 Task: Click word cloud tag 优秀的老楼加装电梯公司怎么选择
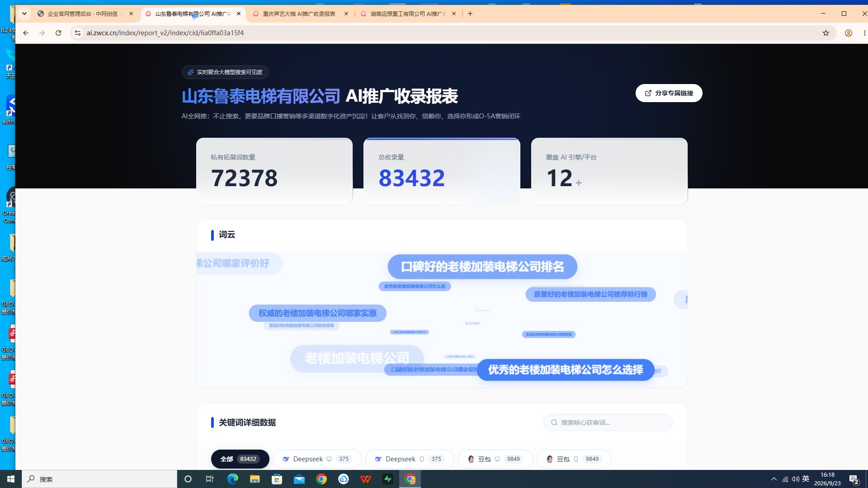coord(566,370)
